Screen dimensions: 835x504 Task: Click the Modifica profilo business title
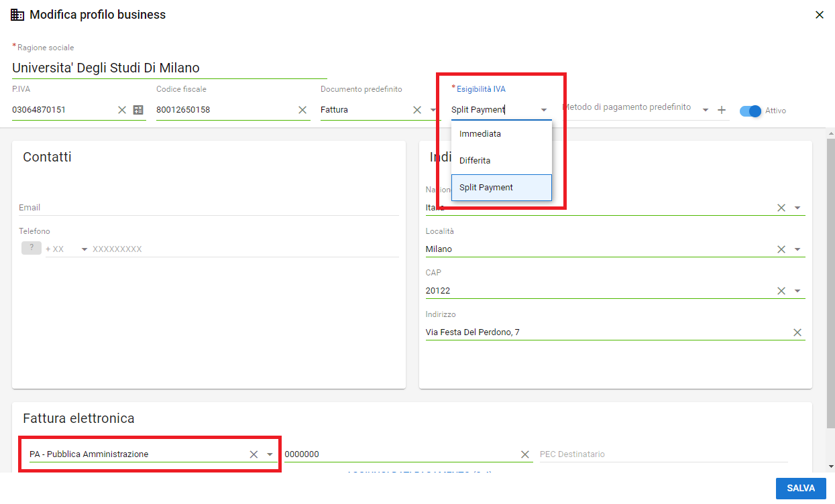(x=98, y=15)
